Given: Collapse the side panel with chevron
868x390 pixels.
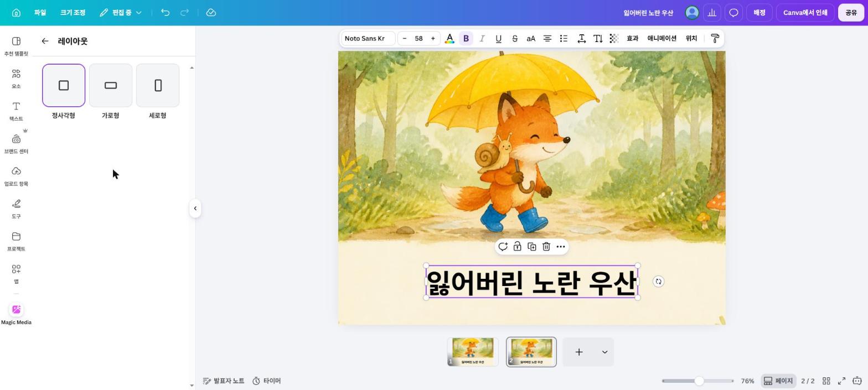Looking at the screenshot, I should (x=195, y=209).
